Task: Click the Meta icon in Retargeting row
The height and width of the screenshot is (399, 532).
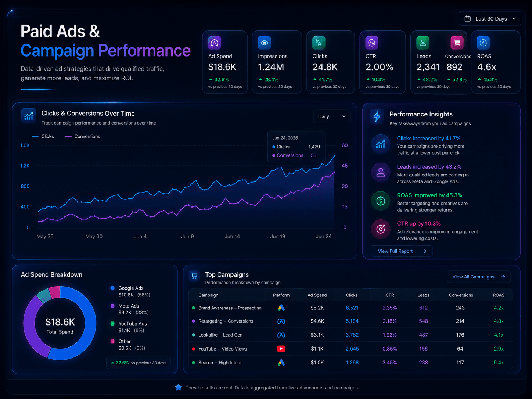Action: (x=281, y=321)
